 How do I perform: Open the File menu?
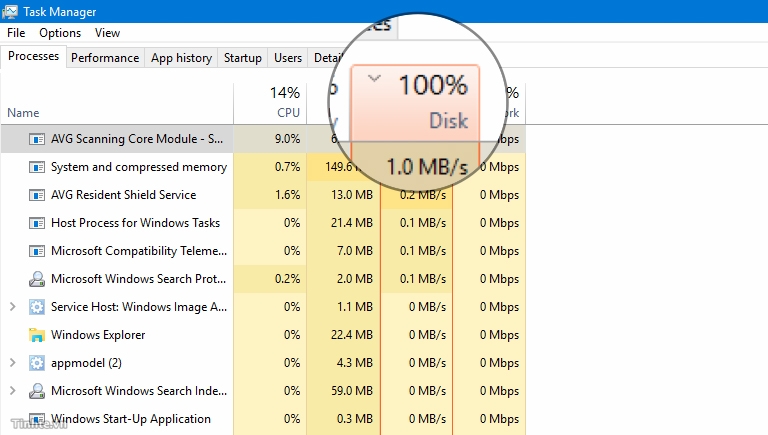click(16, 33)
